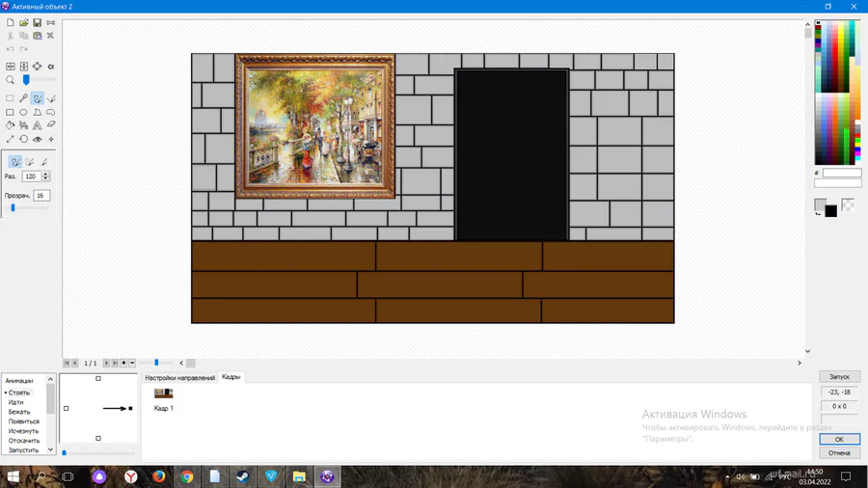
Task: Click the brush size field showing 120
Action: (32, 176)
